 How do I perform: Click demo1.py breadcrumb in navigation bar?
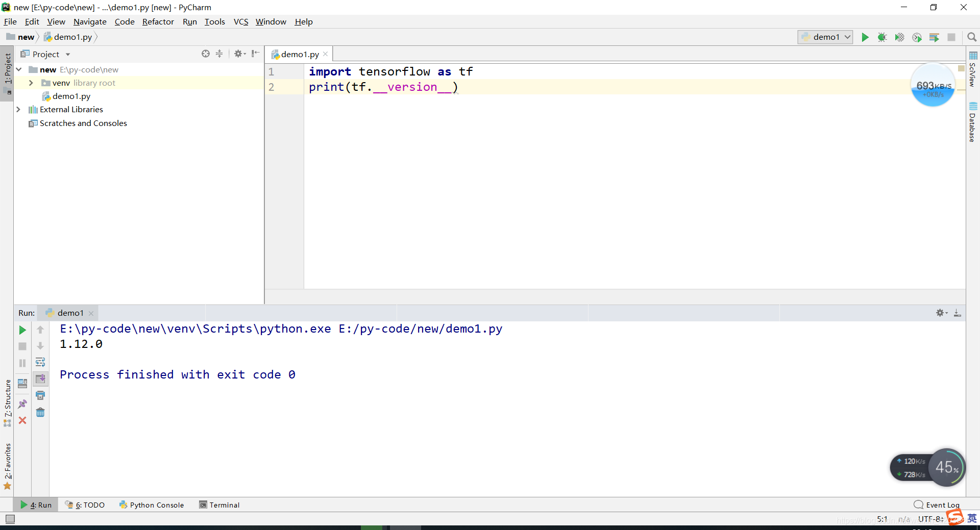coord(68,37)
